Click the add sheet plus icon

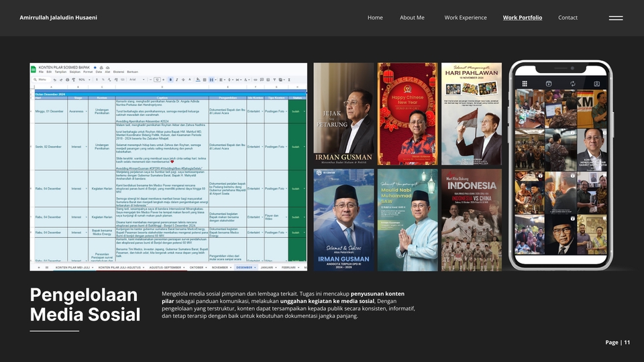pos(39,267)
